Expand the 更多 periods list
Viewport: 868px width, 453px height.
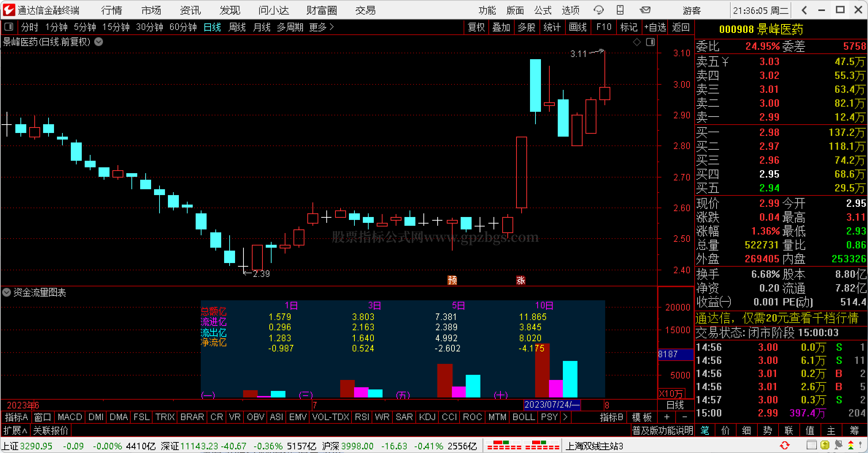coord(322,27)
